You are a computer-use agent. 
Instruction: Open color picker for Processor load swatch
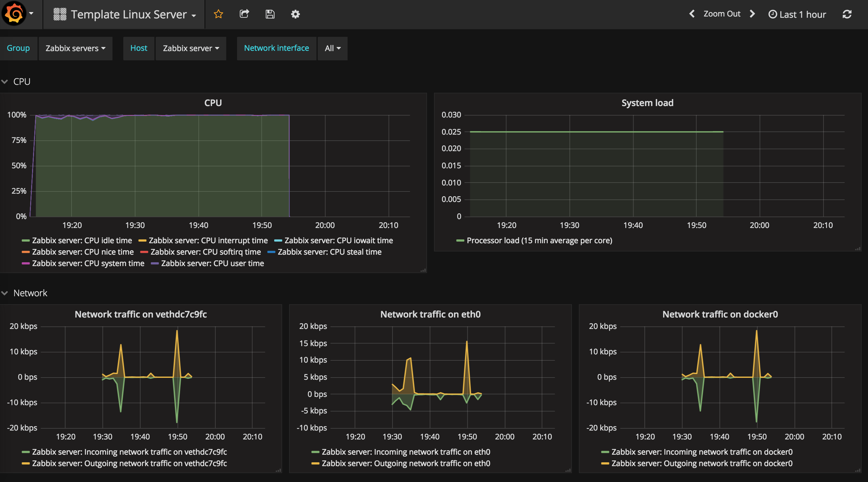[x=460, y=240]
